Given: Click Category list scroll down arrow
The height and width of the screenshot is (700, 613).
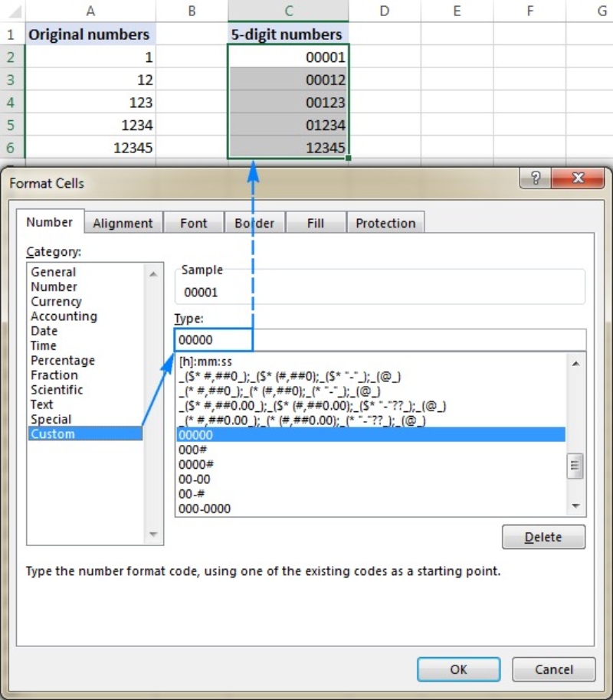Looking at the screenshot, I should pyautogui.click(x=153, y=534).
